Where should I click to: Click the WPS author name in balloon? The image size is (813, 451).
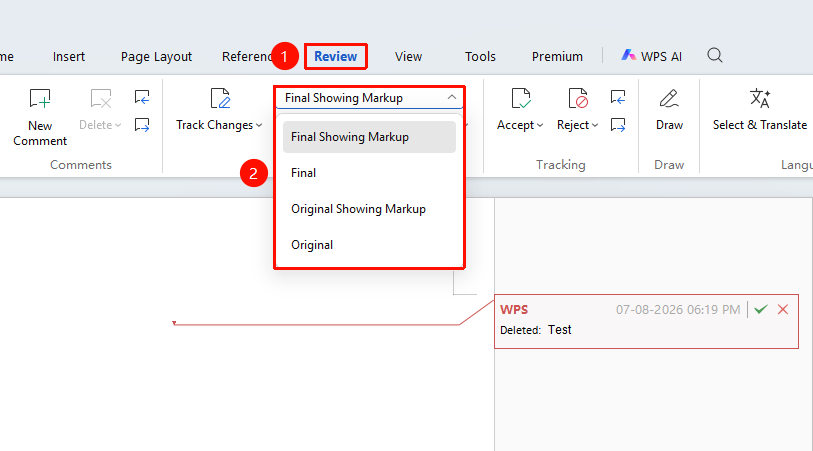point(514,309)
